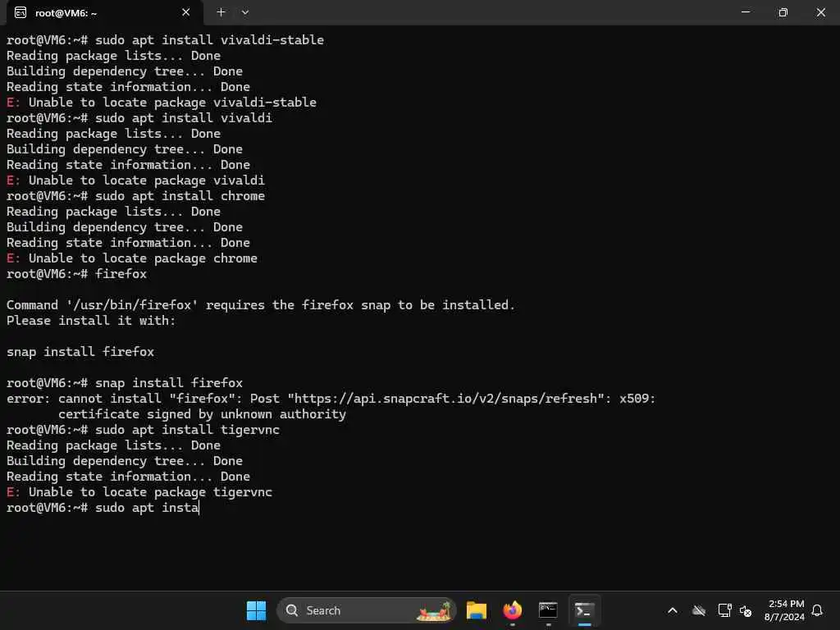Select the root@VM6 terminal tab

pyautogui.click(x=104, y=12)
